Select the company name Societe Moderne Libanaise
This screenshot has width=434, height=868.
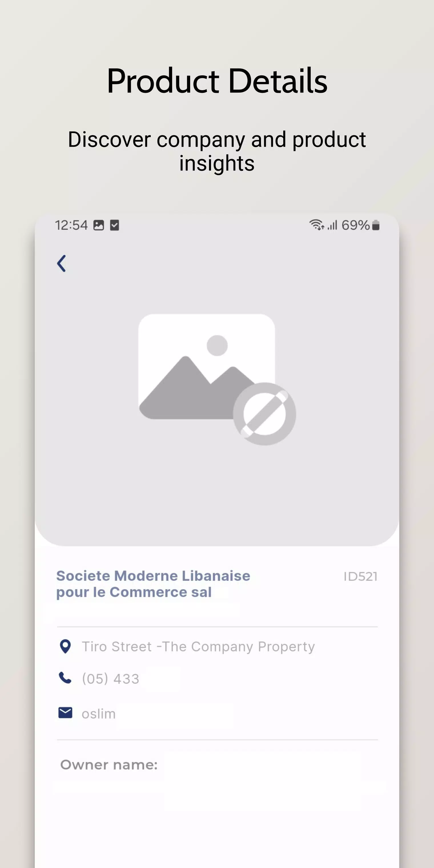(153, 576)
